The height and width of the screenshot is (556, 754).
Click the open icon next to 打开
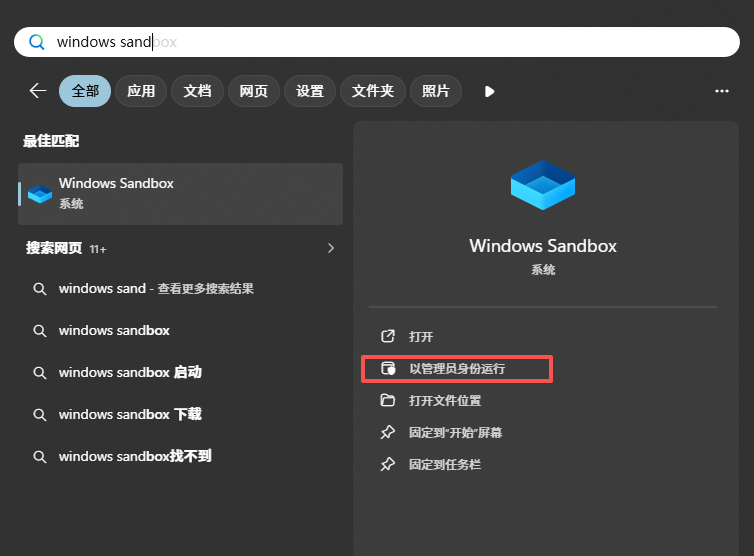coord(388,336)
